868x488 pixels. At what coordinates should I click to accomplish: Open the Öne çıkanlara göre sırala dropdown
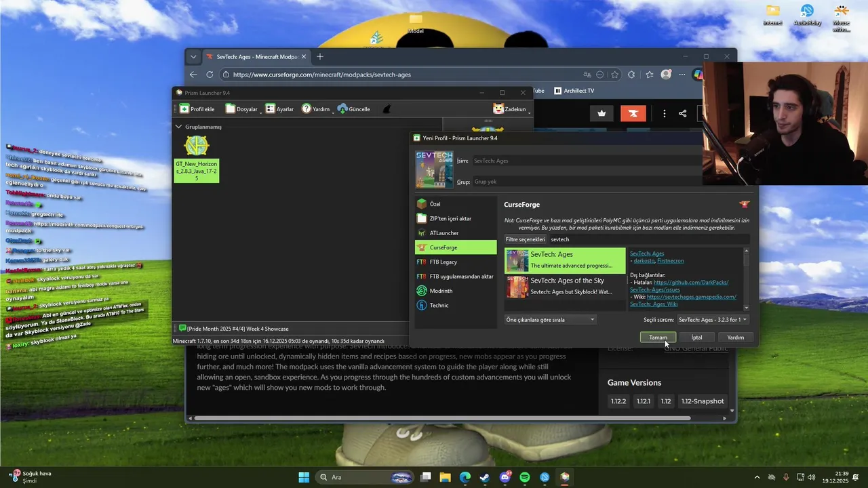pyautogui.click(x=551, y=320)
